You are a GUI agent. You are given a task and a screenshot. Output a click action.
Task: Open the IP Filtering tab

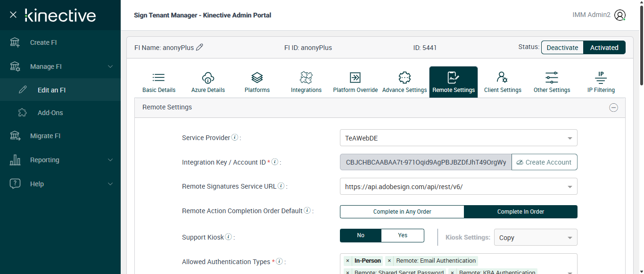coord(601,82)
